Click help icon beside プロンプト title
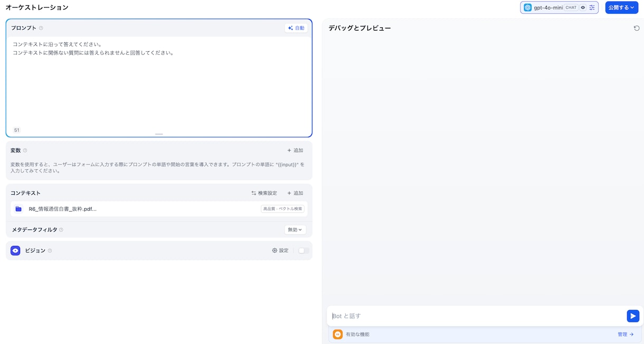 pyautogui.click(x=41, y=28)
